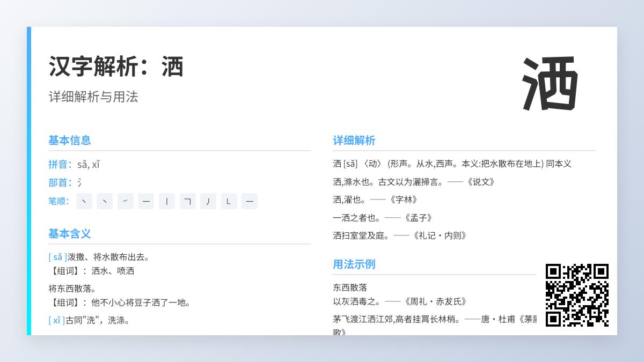644x362 pixels.
Task: Click the 基本信息 section heading
Action: coord(70,141)
